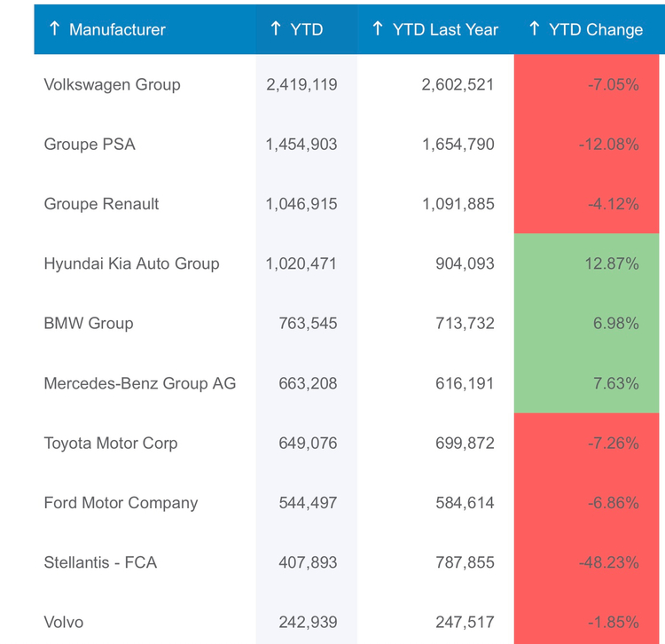The height and width of the screenshot is (644, 665).
Task: Click the -48.23% change cell
Action: [587, 562]
